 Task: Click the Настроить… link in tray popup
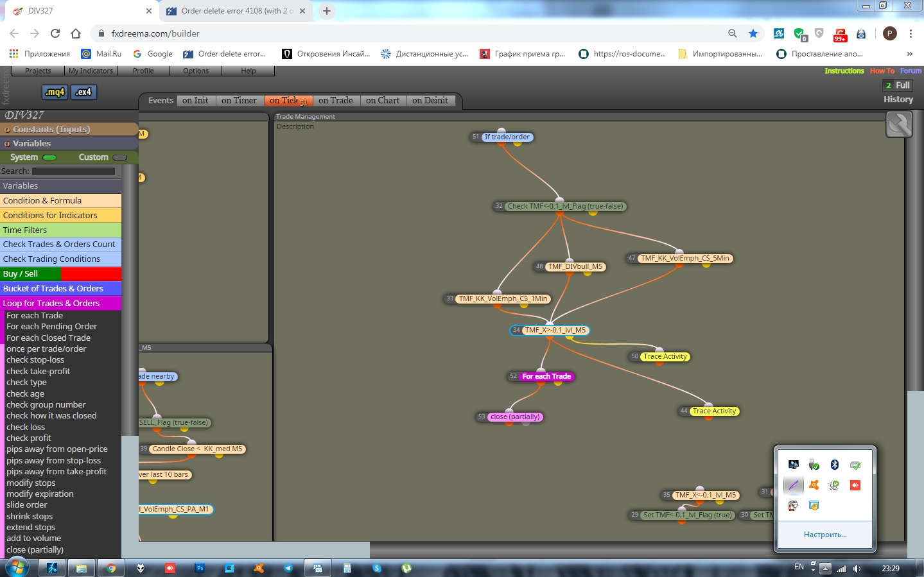[x=825, y=535]
